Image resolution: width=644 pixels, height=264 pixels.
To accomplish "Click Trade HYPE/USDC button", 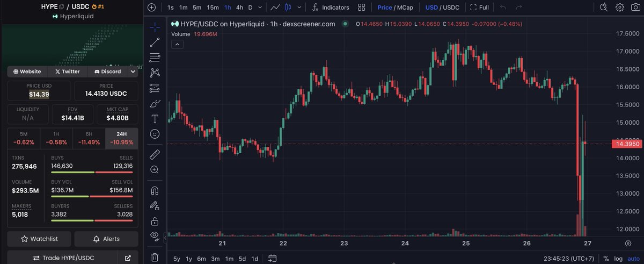I will tap(63, 258).
